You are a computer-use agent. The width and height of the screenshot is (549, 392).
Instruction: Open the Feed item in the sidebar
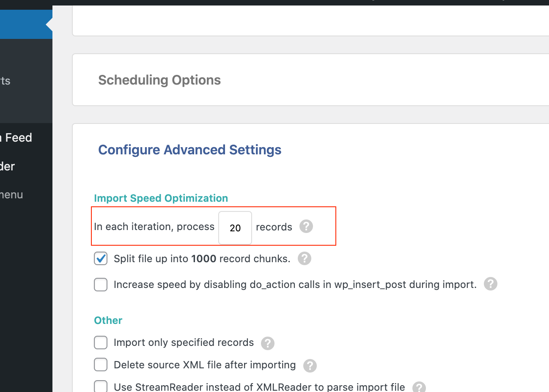coord(16,137)
